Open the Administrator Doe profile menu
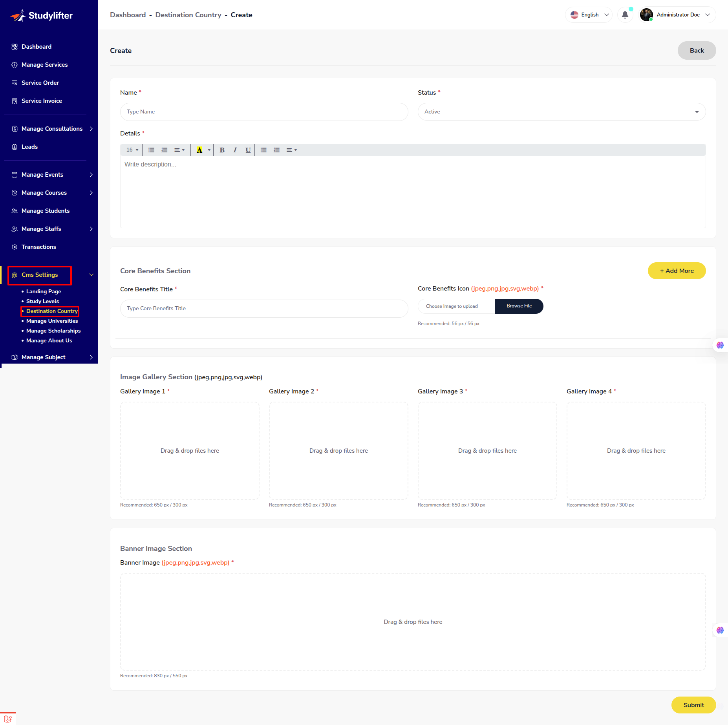728x726 pixels. [677, 15]
